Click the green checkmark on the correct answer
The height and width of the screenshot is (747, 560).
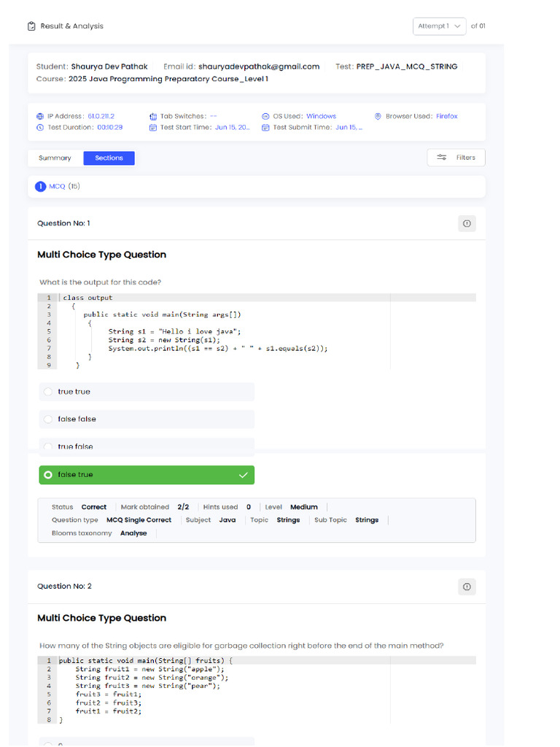pos(244,475)
